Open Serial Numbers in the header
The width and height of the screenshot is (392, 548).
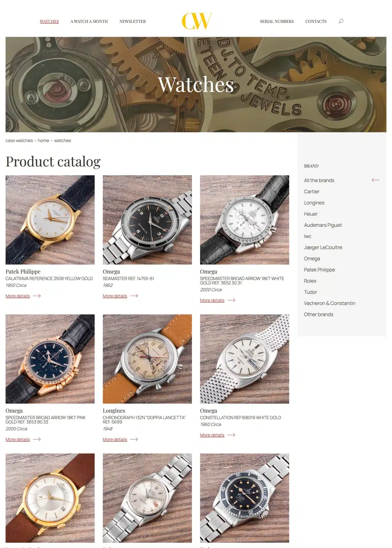click(277, 21)
